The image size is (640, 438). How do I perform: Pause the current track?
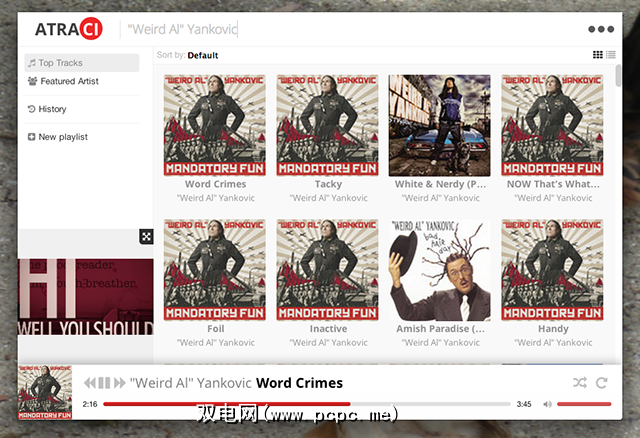pos(104,383)
